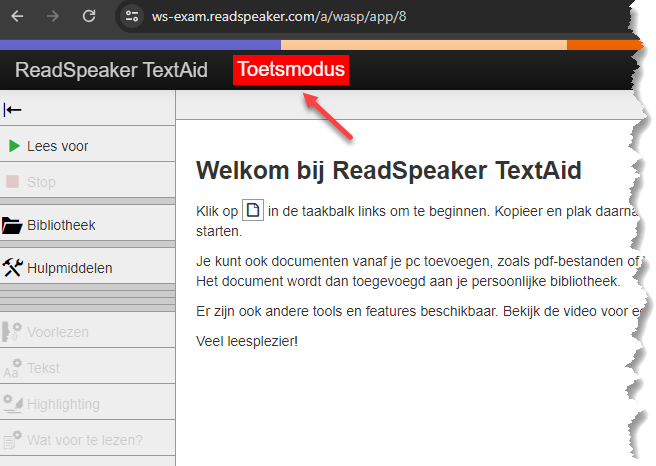This screenshot has width=656, height=466.
Task: Reload the page
Action: pos(89,17)
